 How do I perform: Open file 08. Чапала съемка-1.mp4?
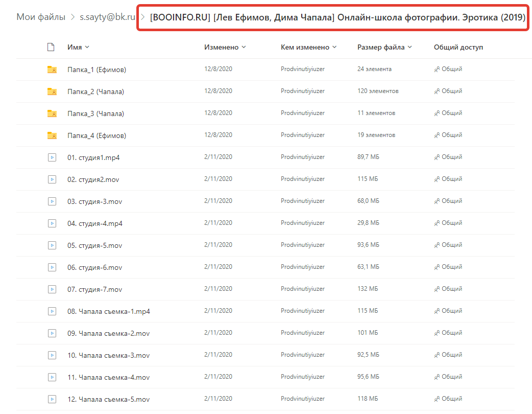109,311
